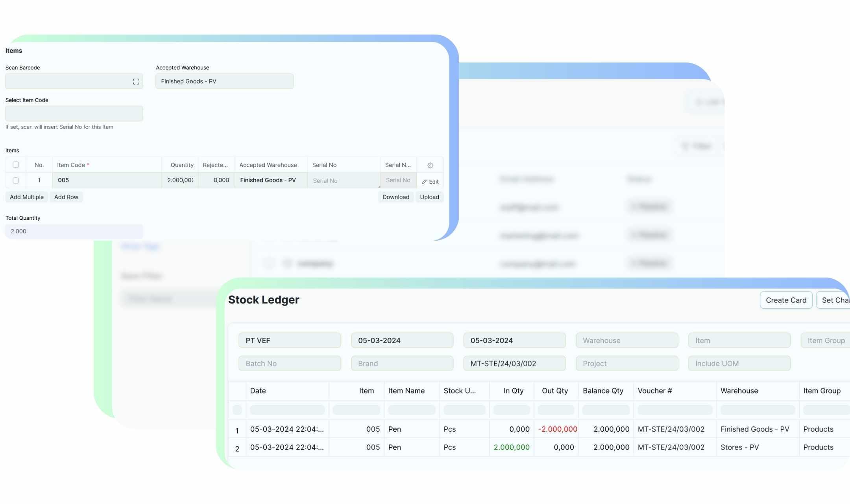Image resolution: width=850 pixels, height=504 pixels.
Task: Click the barcode scan icon
Action: pos(136,81)
